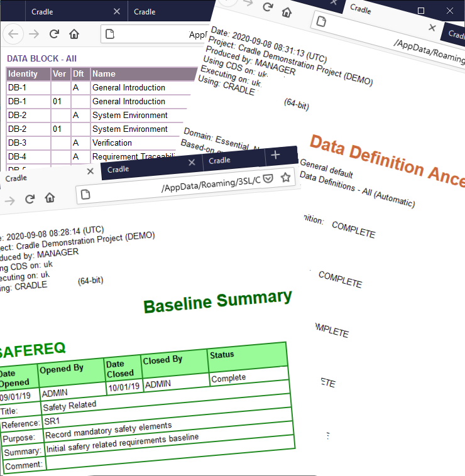Reload the Baseline Summary page
This screenshot has width=465, height=476.
click(x=29, y=199)
